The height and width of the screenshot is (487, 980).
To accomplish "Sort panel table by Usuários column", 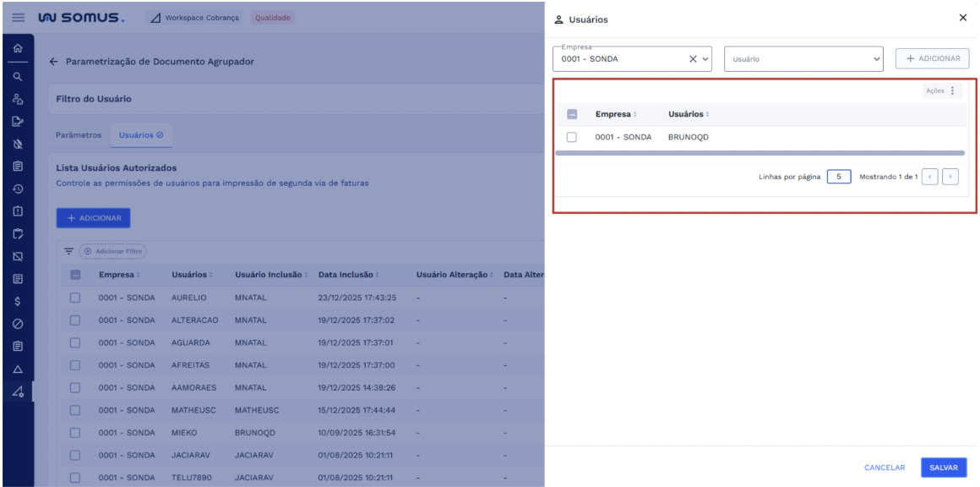I will pos(689,114).
